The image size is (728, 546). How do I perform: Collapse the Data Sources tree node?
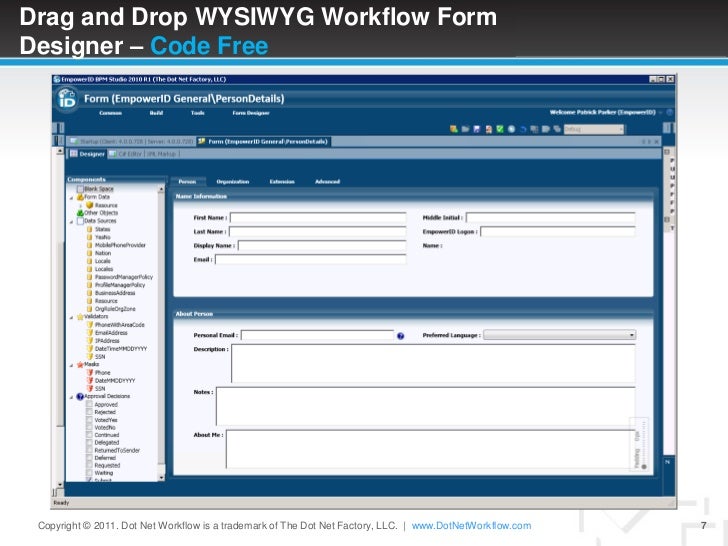(x=72, y=221)
